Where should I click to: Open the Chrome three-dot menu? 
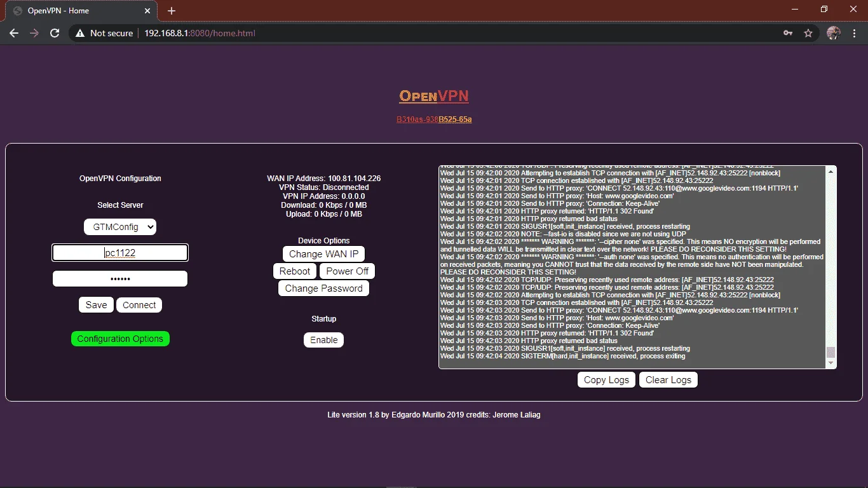[x=853, y=33]
